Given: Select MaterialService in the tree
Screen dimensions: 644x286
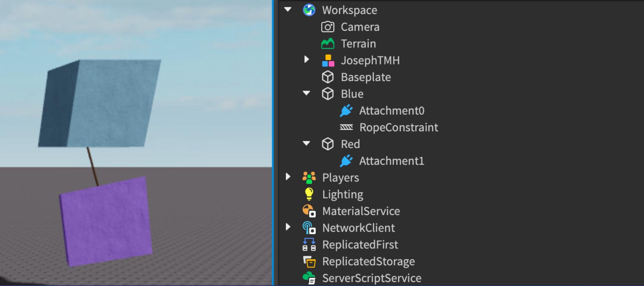Looking at the screenshot, I should 361,211.
